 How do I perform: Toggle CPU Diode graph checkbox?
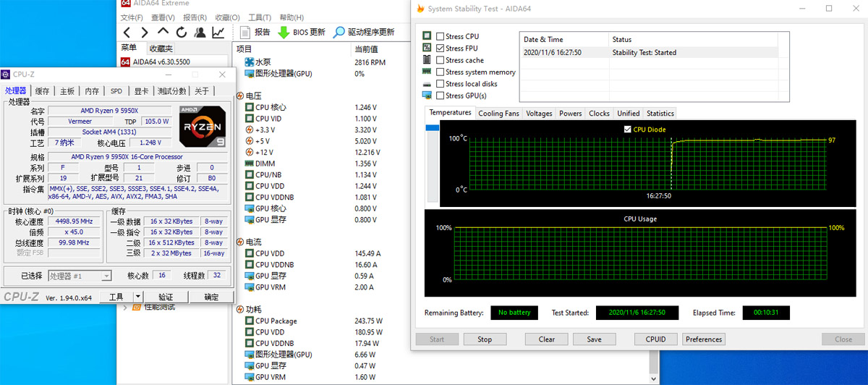[x=627, y=130]
